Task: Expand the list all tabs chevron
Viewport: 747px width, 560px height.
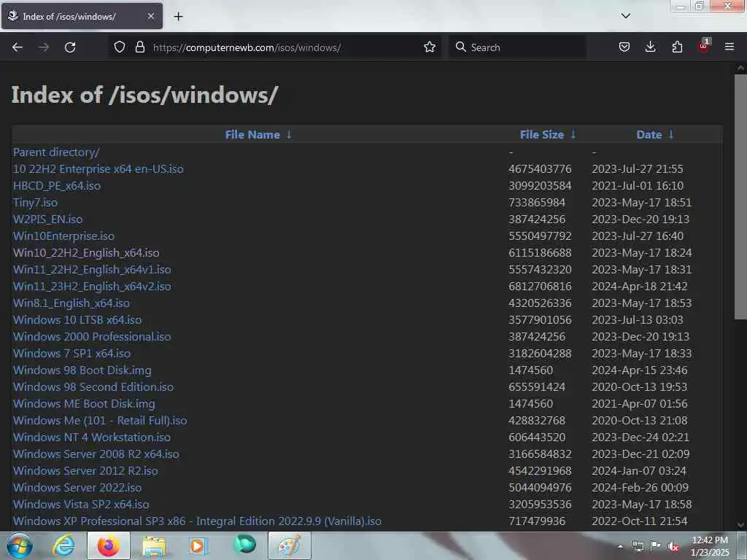Action: (x=626, y=16)
